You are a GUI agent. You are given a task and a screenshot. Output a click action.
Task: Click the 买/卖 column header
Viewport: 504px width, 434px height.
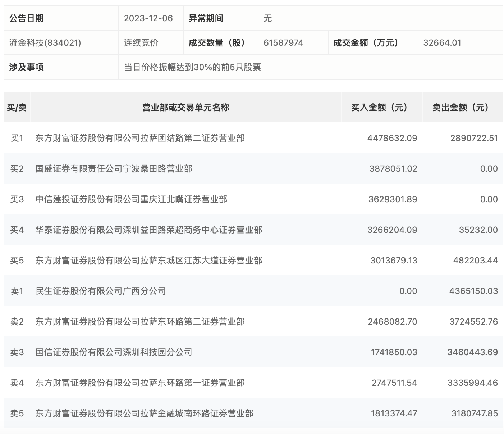click(17, 107)
